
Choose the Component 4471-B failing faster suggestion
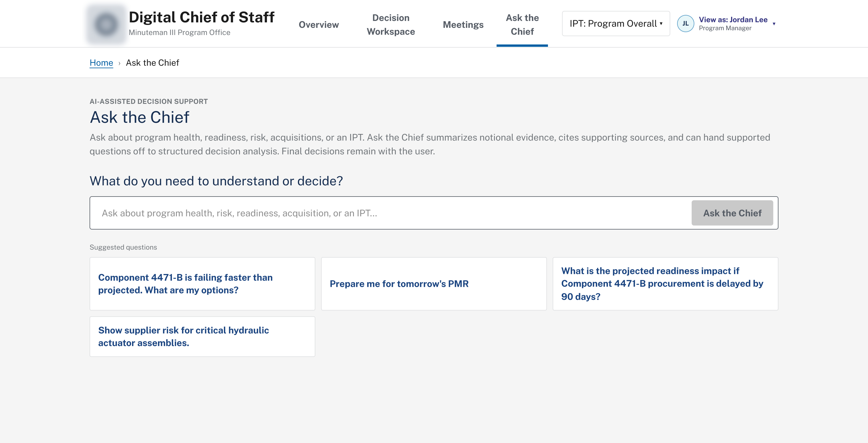(x=202, y=284)
